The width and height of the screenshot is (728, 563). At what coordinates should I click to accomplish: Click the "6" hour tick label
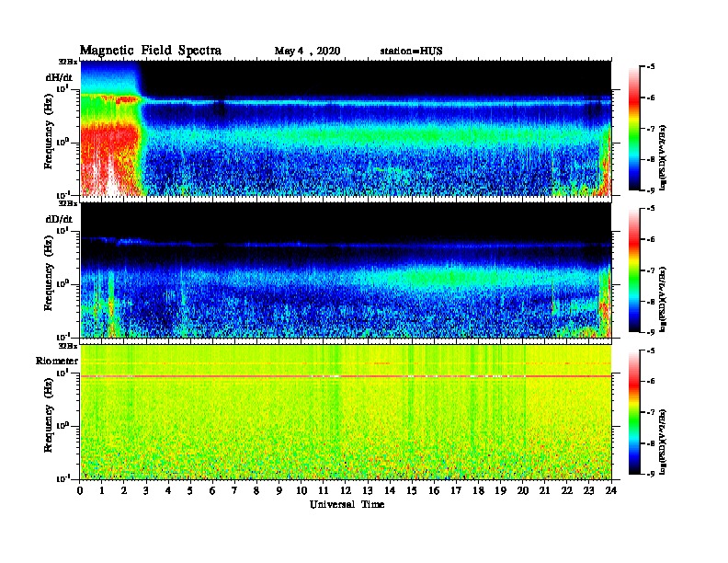[212, 491]
